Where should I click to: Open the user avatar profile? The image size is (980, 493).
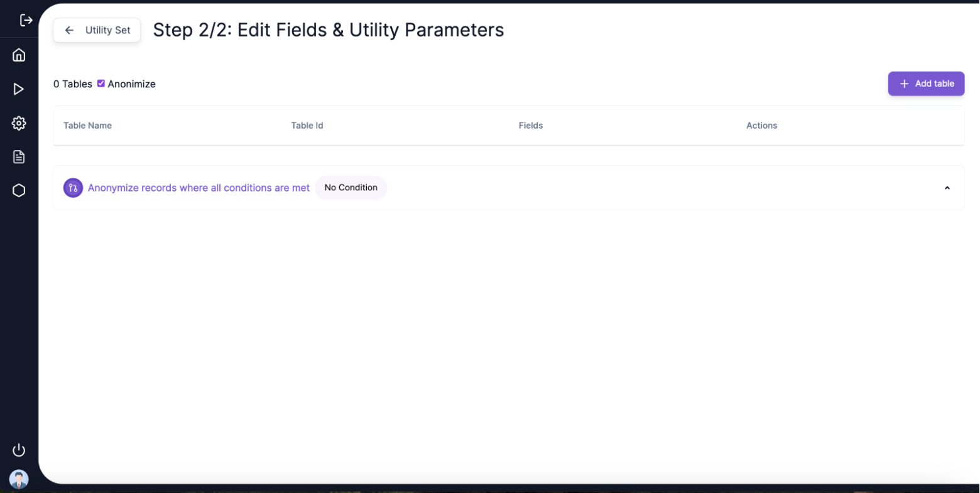click(x=19, y=479)
